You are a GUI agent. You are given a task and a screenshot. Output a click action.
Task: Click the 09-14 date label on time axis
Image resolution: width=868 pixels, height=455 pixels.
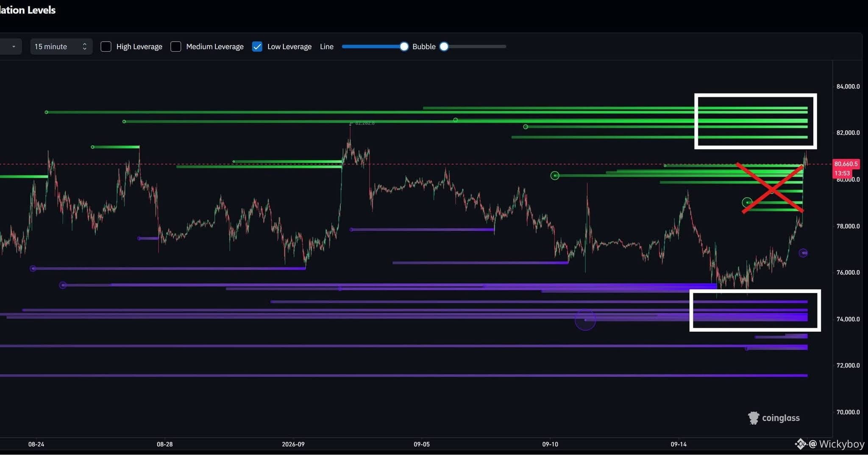click(x=679, y=444)
